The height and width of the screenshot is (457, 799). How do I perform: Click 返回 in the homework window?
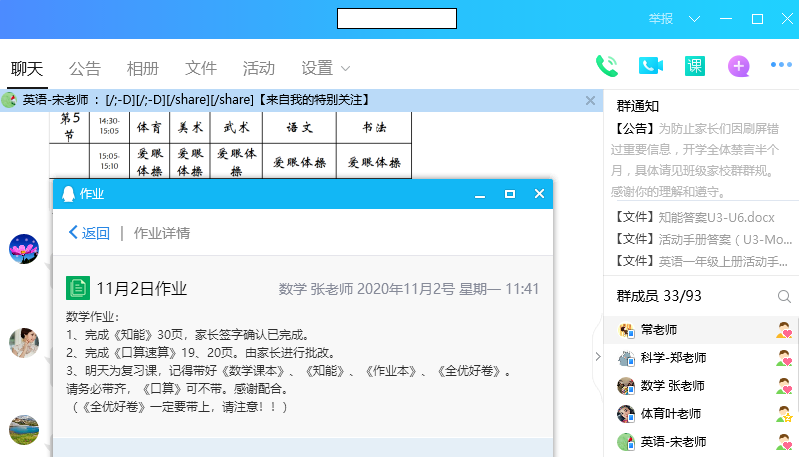click(89, 233)
